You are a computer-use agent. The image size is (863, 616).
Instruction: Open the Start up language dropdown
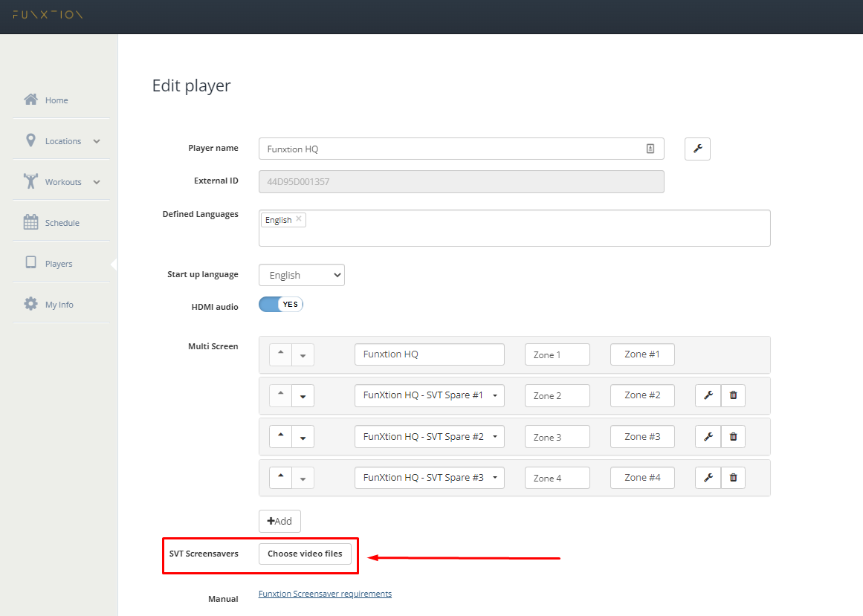tap(302, 275)
